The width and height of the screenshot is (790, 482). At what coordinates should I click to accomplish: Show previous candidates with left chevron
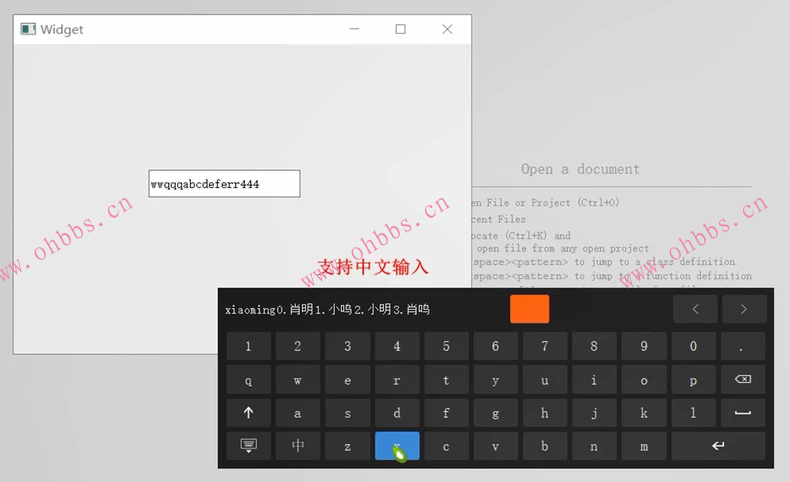(x=695, y=309)
